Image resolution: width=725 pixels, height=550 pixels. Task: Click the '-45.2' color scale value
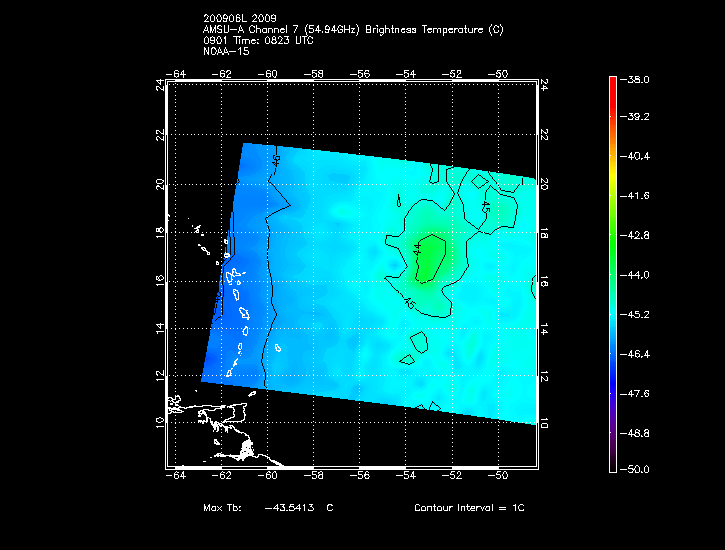tap(634, 315)
